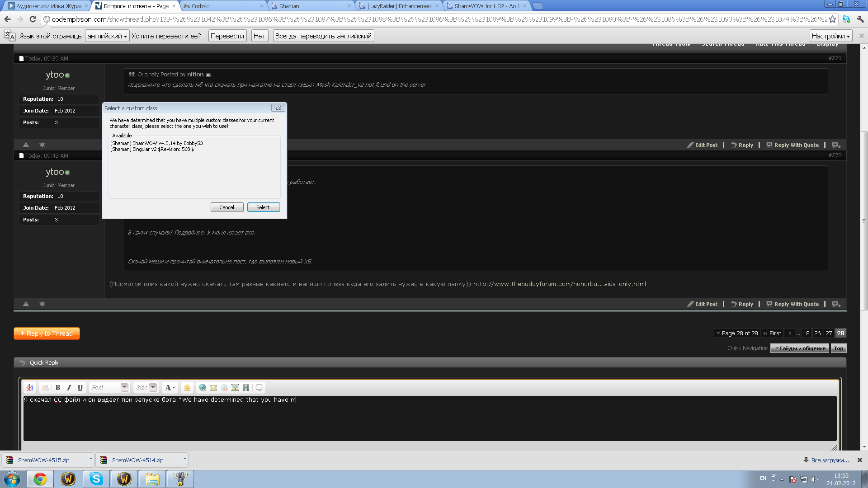Open the Quick Navigation forum dropdown

tap(800, 348)
